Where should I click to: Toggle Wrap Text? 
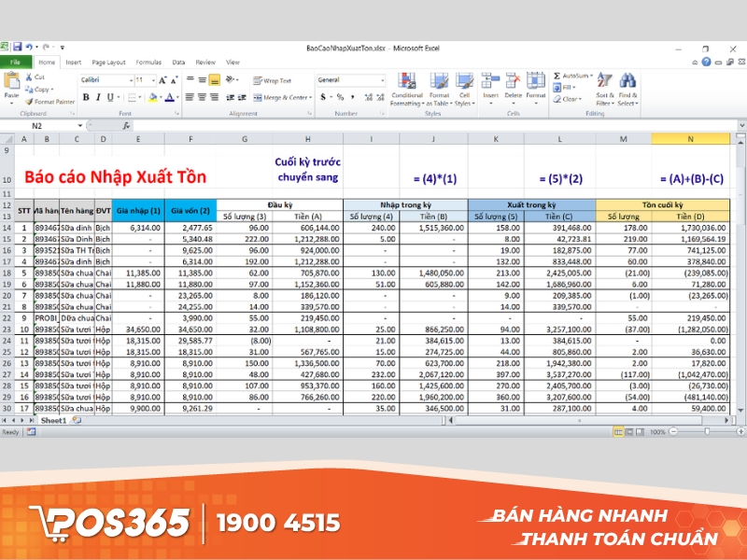coord(272,80)
